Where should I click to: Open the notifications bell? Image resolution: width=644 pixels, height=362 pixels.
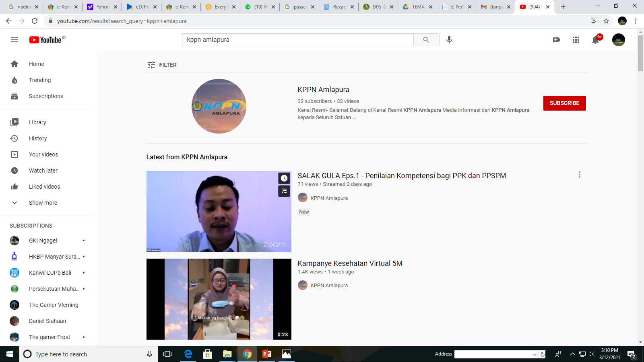pos(595,40)
